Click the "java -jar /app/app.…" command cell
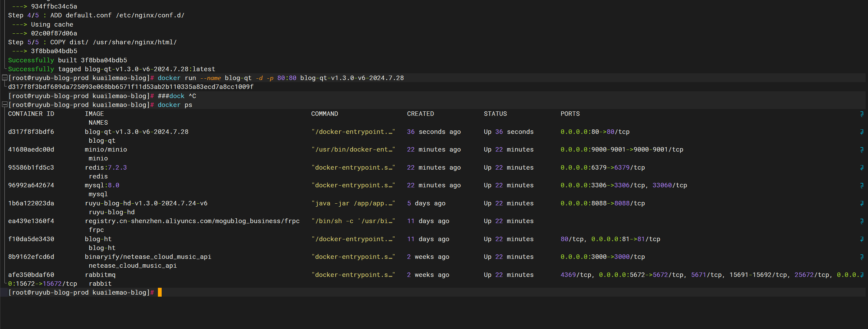This screenshot has width=868, height=329. pyautogui.click(x=353, y=203)
